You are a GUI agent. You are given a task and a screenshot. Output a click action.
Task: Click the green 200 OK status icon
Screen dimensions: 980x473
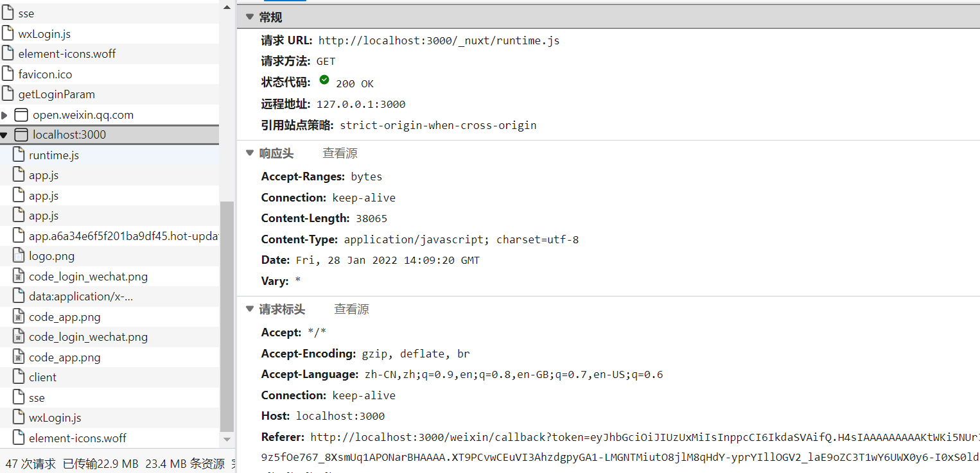coord(324,80)
